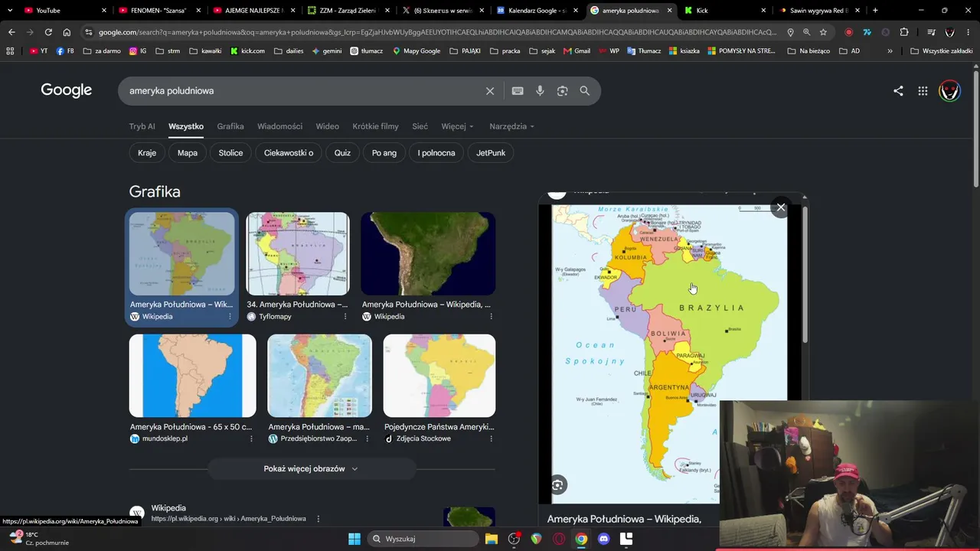
Task: Open the Mapy Google bookmark
Action: (416, 51)
